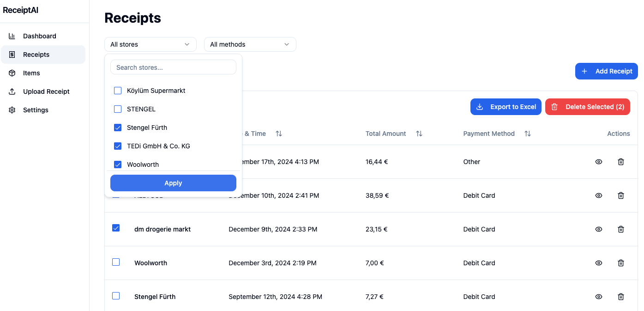The width and height of the screenshot is (644, 311).
Task: Open Upload Receipt from the sidebar
Action: [x=43, y=91]
